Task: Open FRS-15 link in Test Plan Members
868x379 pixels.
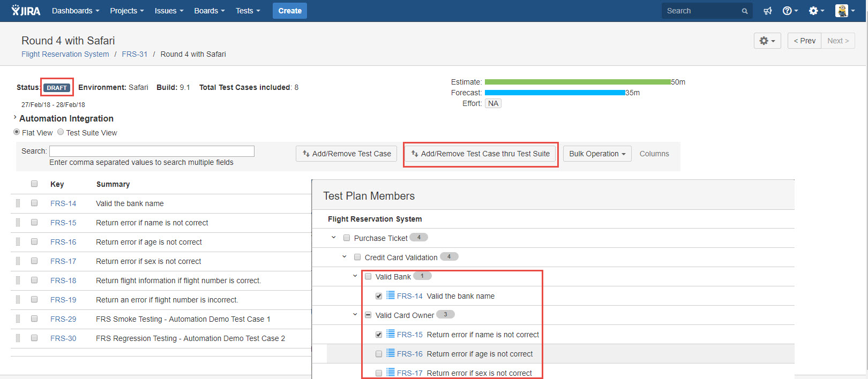Action: pos(410,335)
